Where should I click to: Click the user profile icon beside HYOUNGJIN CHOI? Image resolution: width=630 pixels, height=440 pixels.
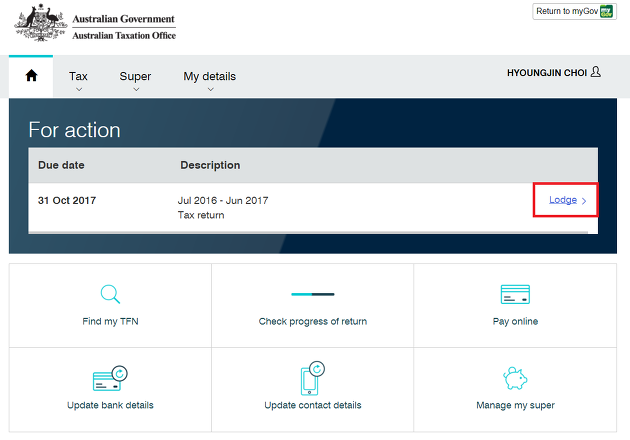596,72
